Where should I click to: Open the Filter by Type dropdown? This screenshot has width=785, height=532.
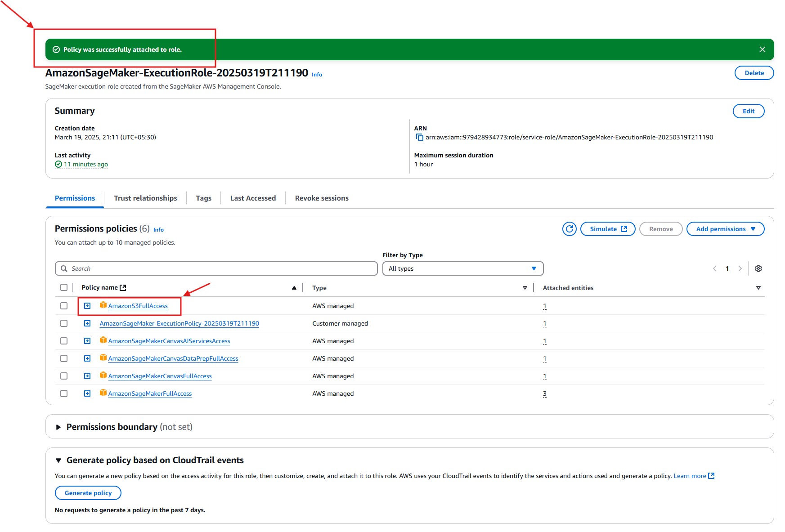462,268
